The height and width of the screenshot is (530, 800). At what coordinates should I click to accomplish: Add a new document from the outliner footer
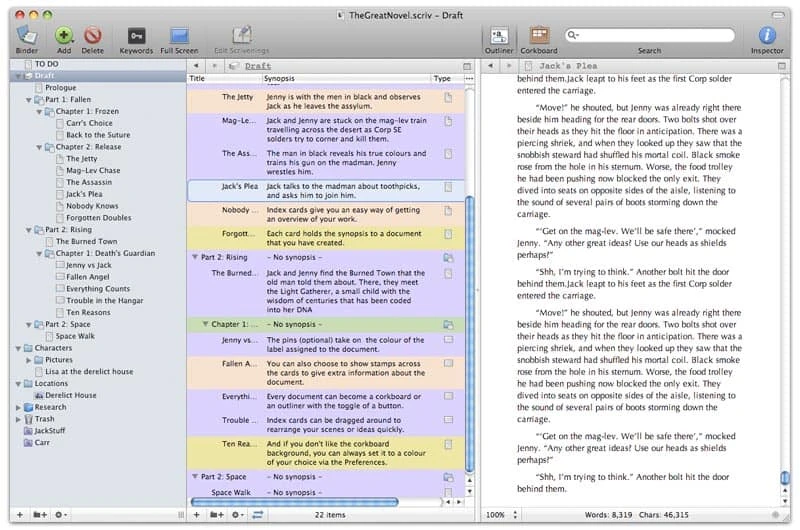[196, 515]
